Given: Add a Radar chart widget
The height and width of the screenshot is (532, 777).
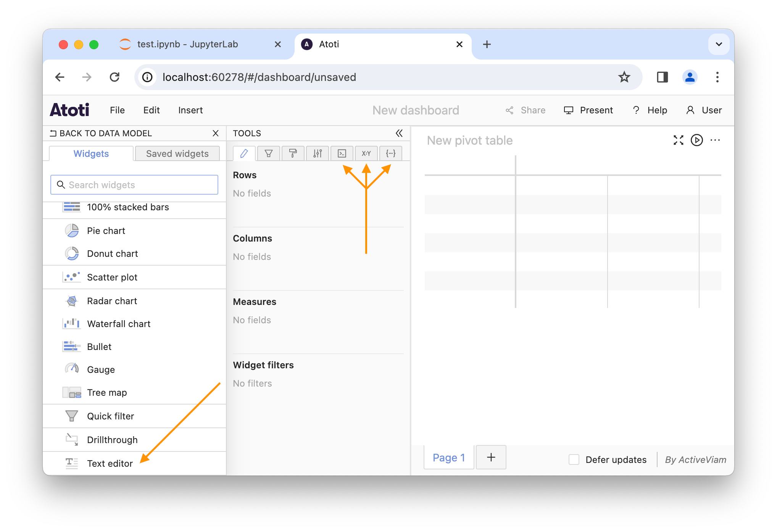Looking at the screenshot, I should 134,301.
